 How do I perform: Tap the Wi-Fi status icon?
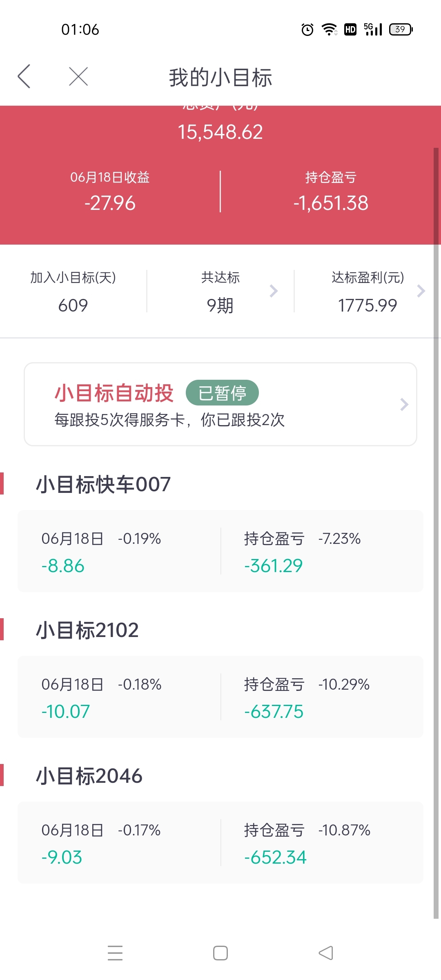pyautogui.click(x=329, y=29)
